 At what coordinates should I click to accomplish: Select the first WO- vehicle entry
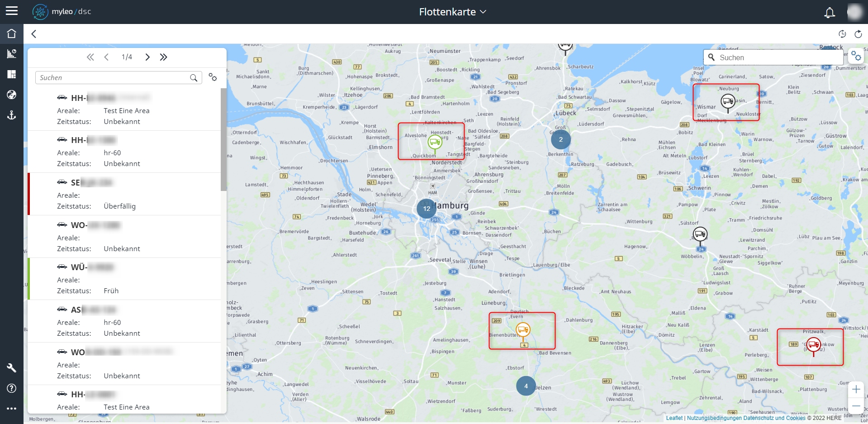tap(124, 237)
